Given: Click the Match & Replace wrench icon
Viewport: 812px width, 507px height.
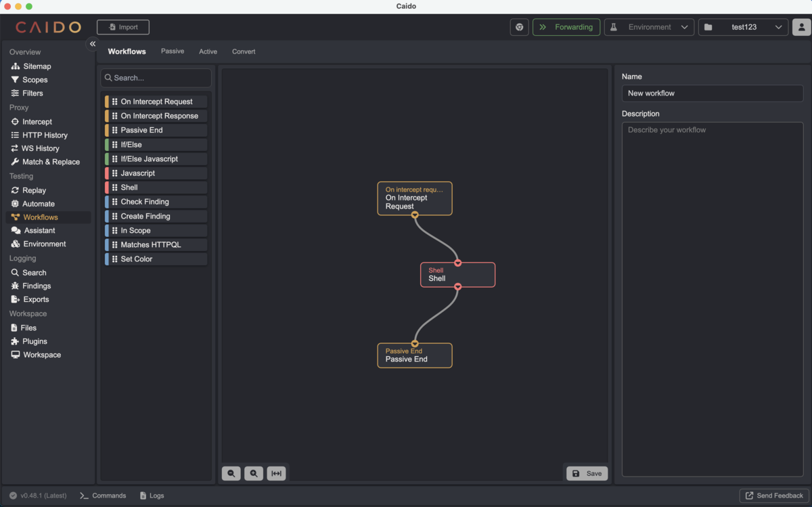Looking at the screenshot, I should pos(15,162).
